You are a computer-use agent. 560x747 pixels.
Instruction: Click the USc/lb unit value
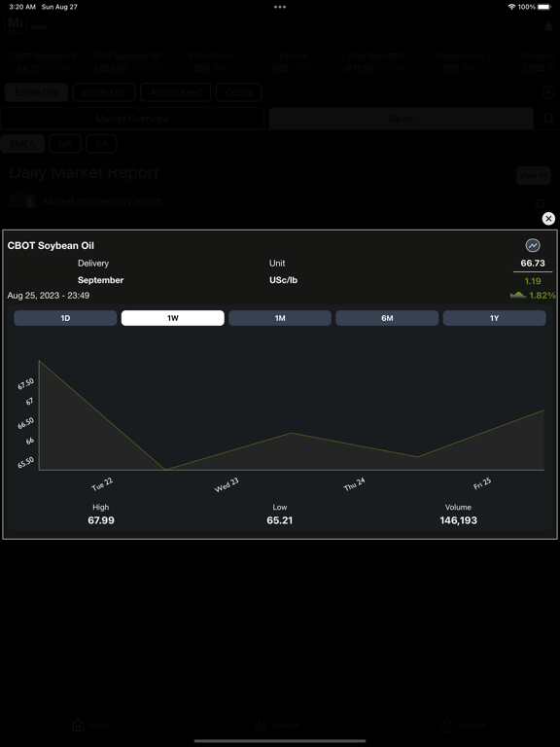pos(283,280)
